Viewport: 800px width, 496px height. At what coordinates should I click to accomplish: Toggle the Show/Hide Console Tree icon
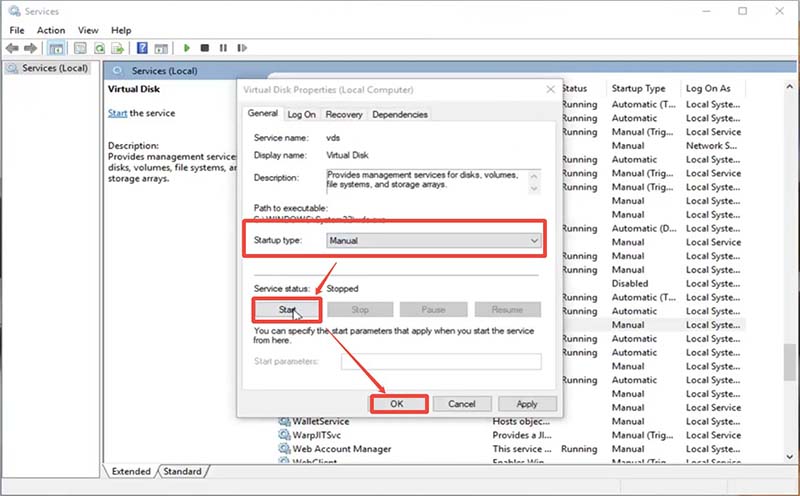pos(57,48)
